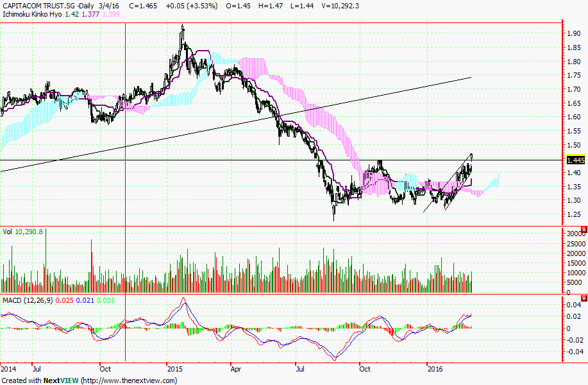Click the 0.04 MACD axis label
The width and height of the screenshot is (588, 385).
[x=574, y=305]
